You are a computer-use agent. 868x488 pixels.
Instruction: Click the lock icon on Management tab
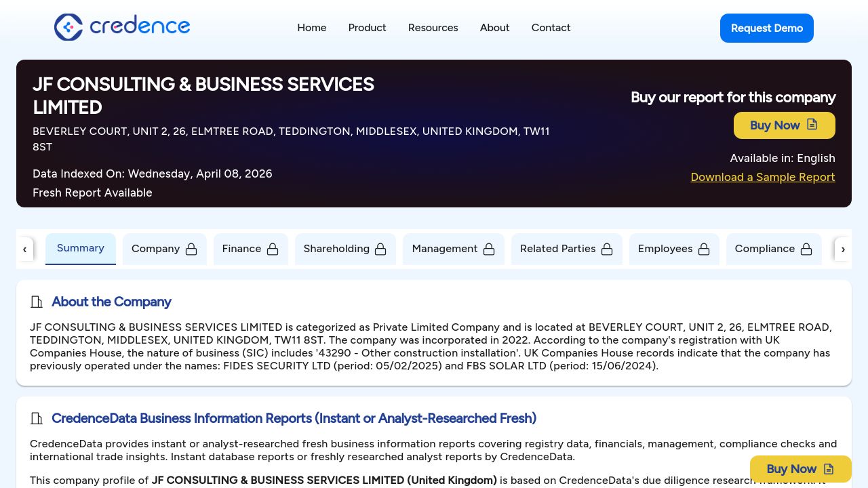coord(489,249)
